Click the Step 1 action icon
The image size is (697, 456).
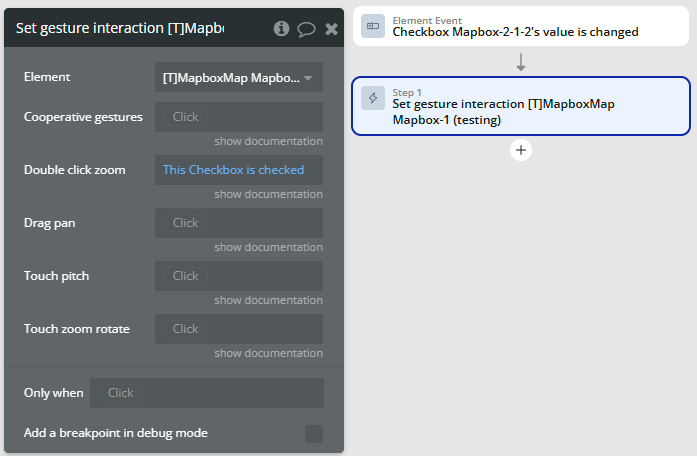[373, 98]
